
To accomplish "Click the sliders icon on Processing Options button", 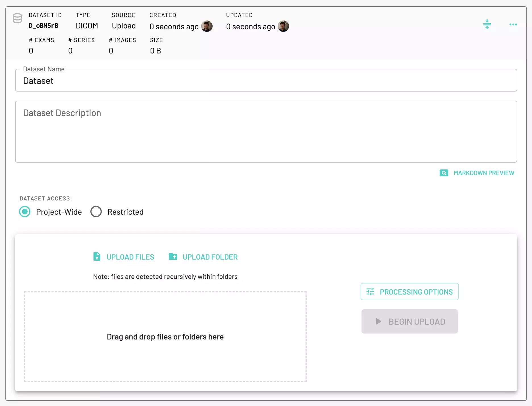I will point(370,292).
